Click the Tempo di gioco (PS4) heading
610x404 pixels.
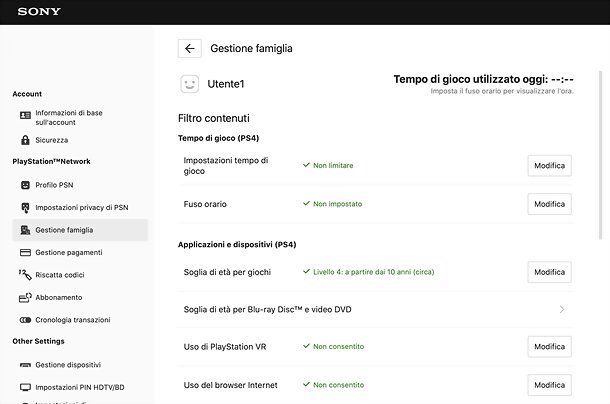pos(218,138)
